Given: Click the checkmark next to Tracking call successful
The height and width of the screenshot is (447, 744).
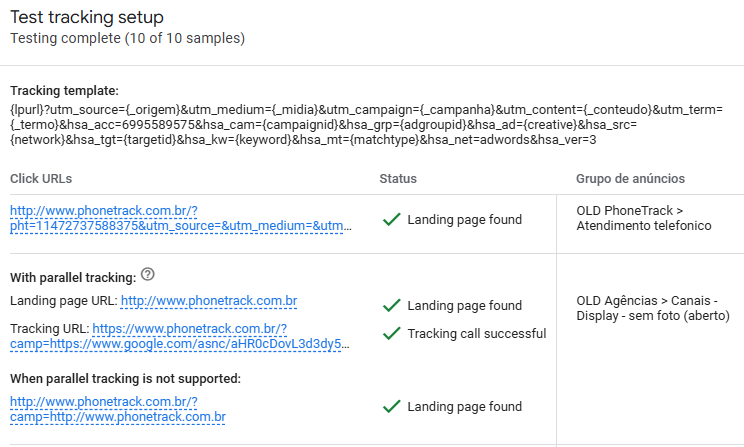Looking at the screenshot, I should click(392, 334).
